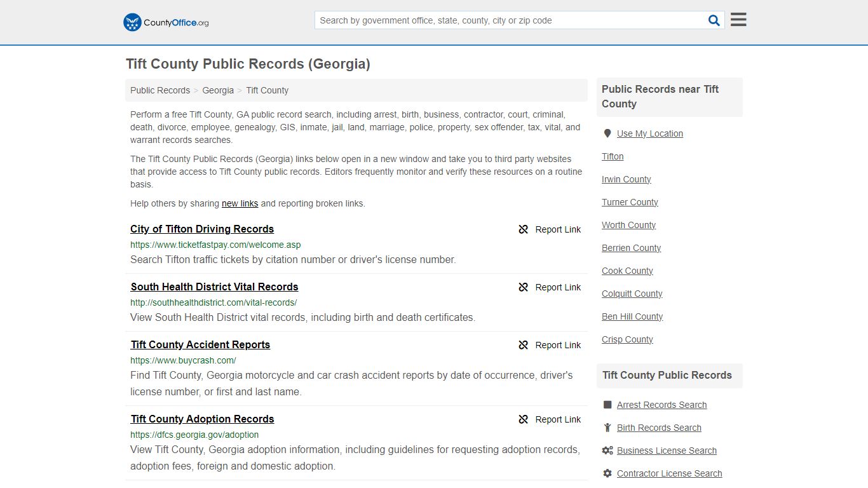This screenshot has width=868, height=488.
Task: Open Cook County records
Action: click(627, 271)
